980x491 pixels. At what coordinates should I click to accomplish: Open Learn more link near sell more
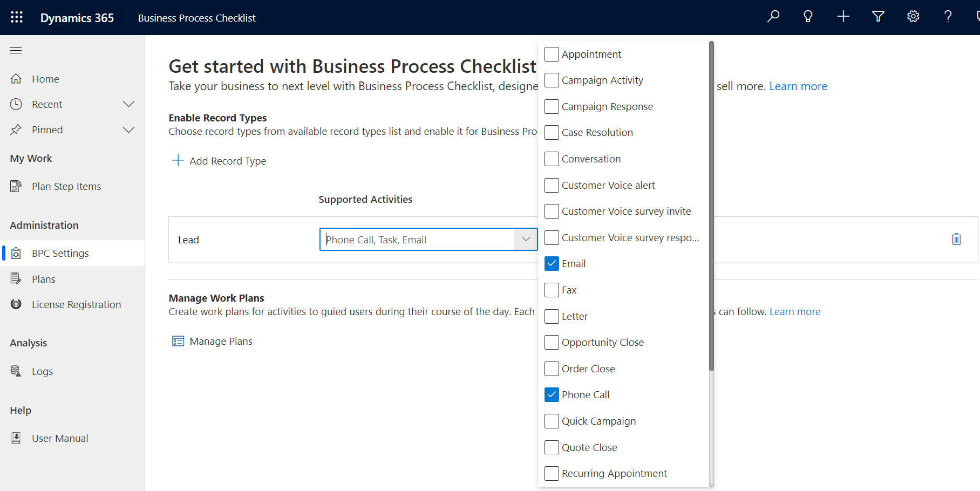click(x=798, y=86)
